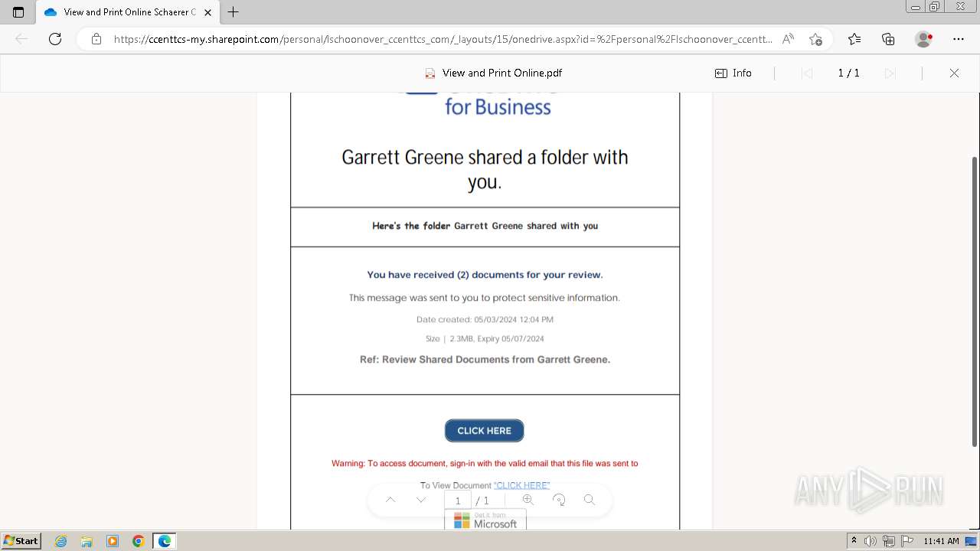
Task: Toggle Read aloud icon in address bar
Action: 788,39
